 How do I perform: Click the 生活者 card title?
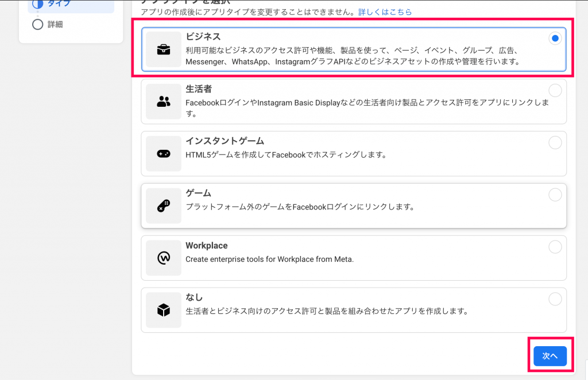click(x=199, y=89)
